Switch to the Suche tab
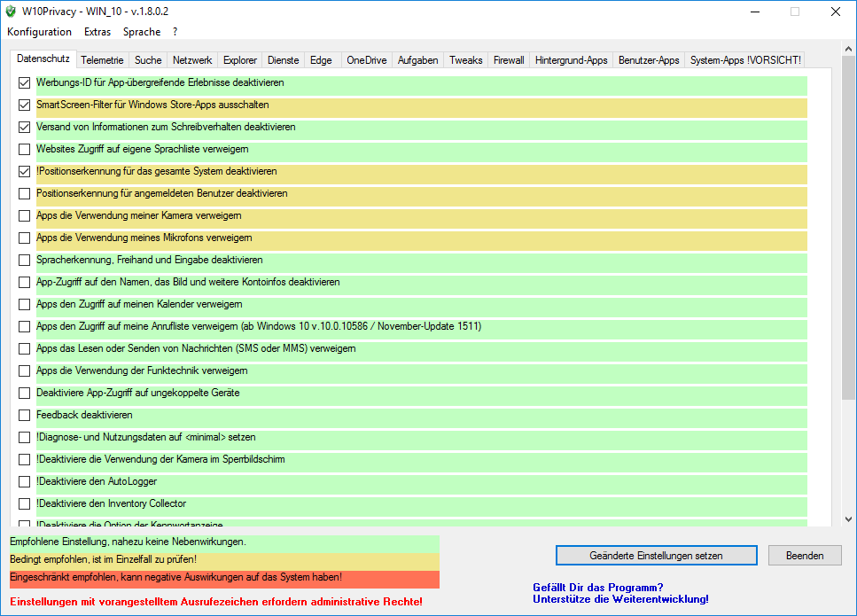Screen dimensions: 857x616 click(148, 60)
